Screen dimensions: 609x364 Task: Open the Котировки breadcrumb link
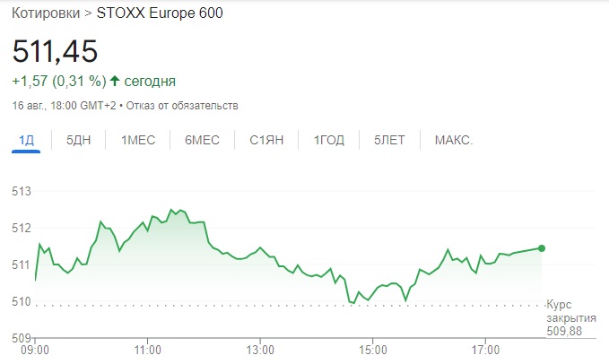click(x=46, y=13)
